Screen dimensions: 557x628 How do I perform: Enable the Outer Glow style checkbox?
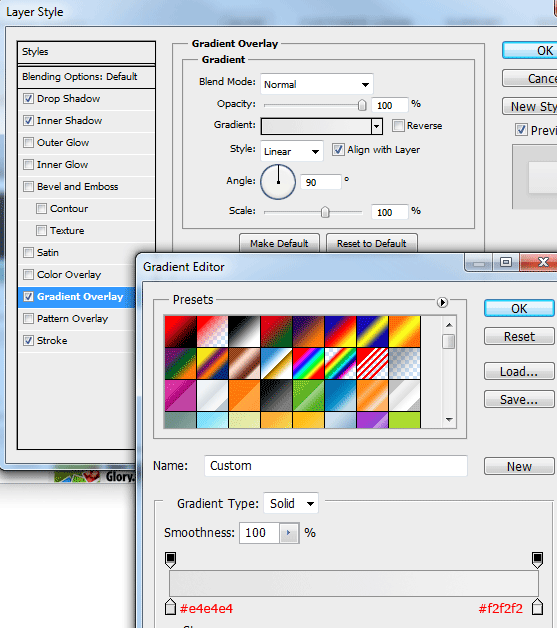tap(28, 143)
